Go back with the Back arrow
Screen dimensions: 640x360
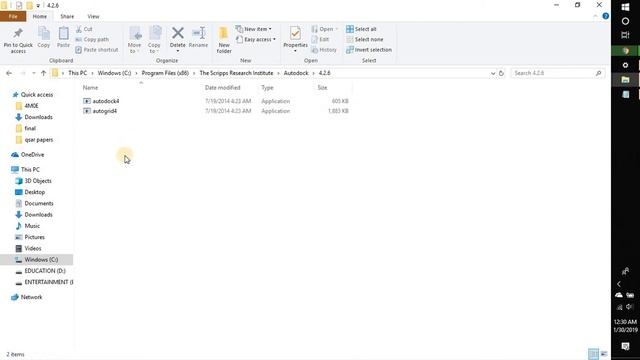(x=9, y=73)
